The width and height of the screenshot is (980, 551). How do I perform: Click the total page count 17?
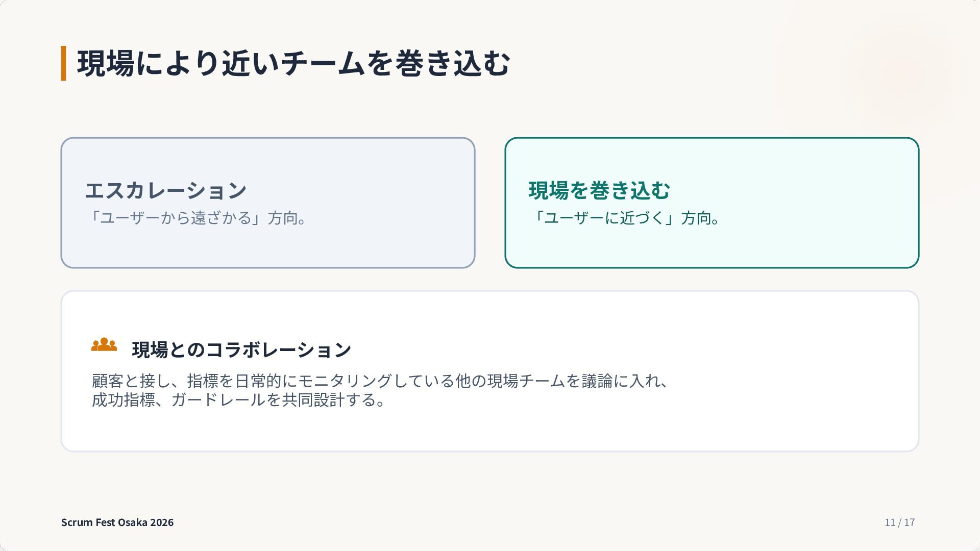(x=910, y=522)
